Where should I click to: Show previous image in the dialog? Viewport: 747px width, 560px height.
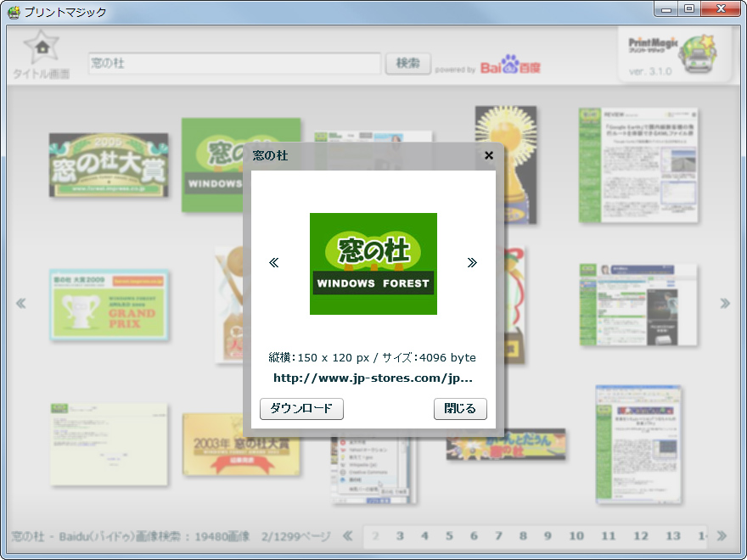[273, 262]
